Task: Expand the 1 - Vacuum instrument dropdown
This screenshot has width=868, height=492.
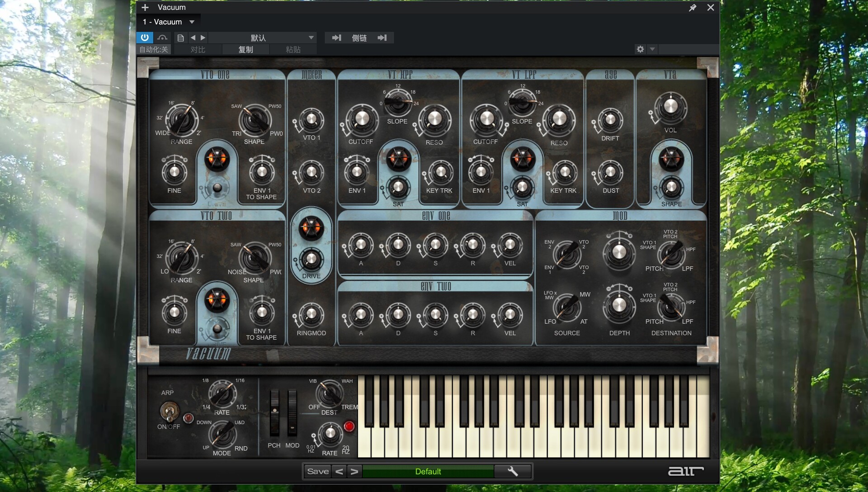Action: (192, 22)
